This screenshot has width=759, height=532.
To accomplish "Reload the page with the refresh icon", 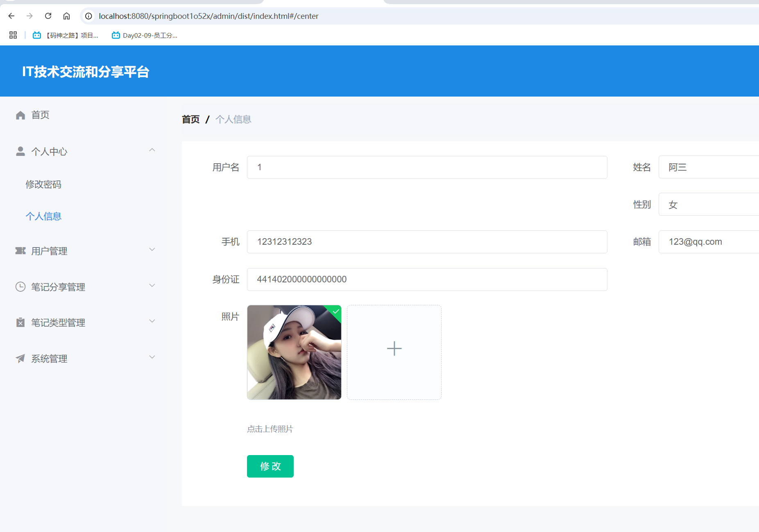I will click(x=48, y=16).
